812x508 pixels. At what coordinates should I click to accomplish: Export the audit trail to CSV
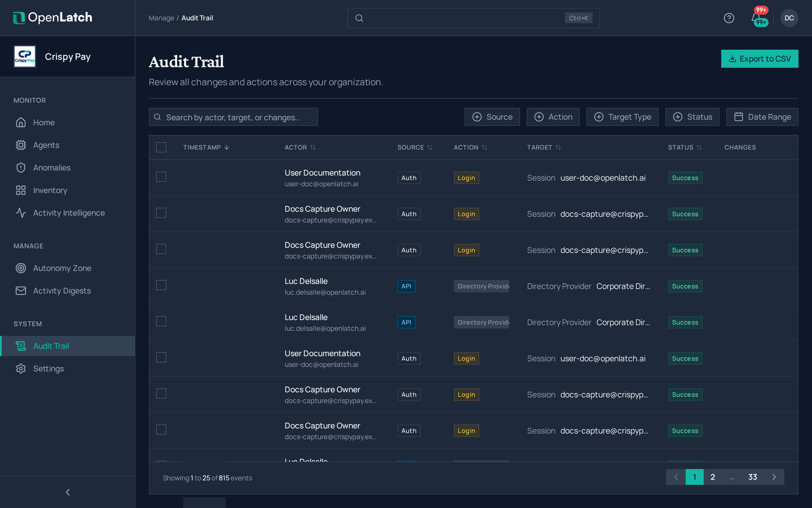click(759, 59)
